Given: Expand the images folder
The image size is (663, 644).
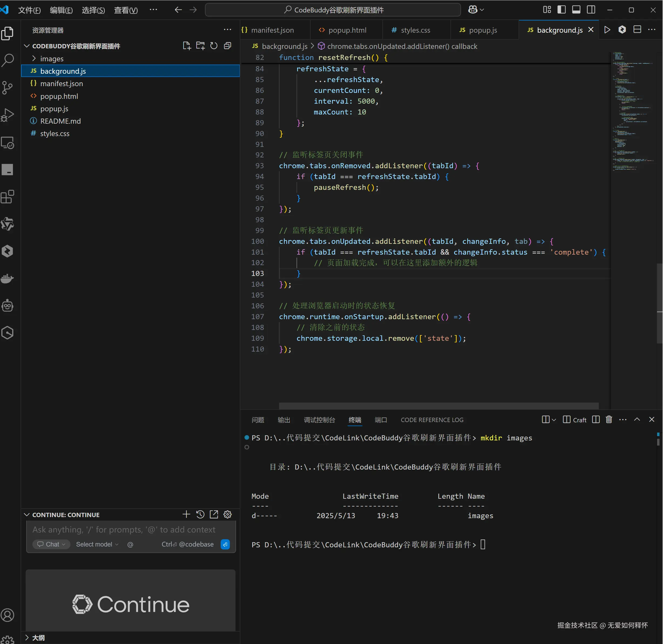Looking at the screenshot, I should coord(51,59).
